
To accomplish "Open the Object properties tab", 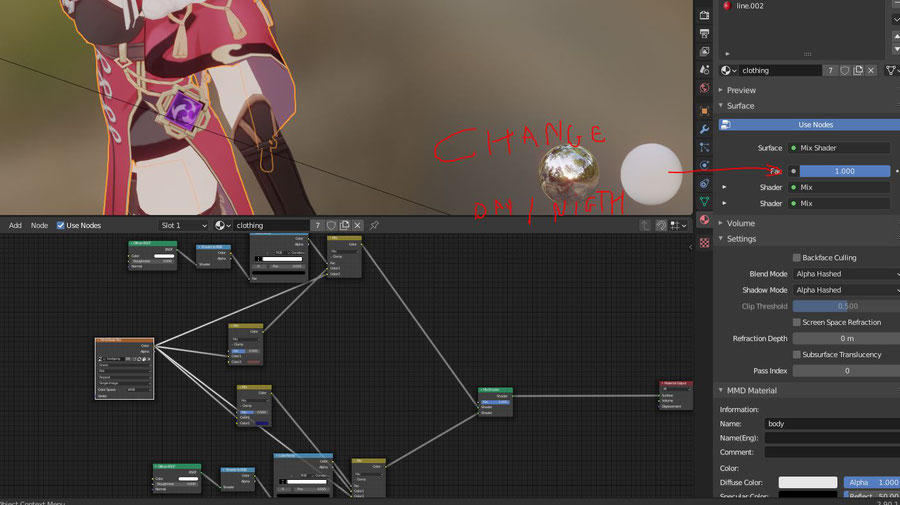I will click(x=704, y=111).
